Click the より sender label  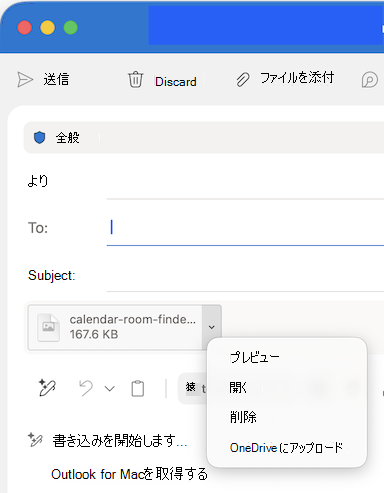click(38, 181)
